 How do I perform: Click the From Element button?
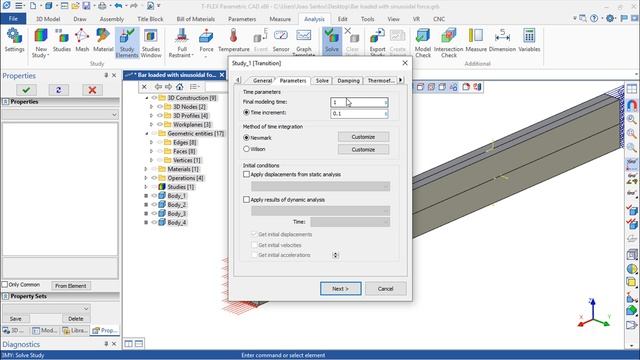(x=71, y=286)
